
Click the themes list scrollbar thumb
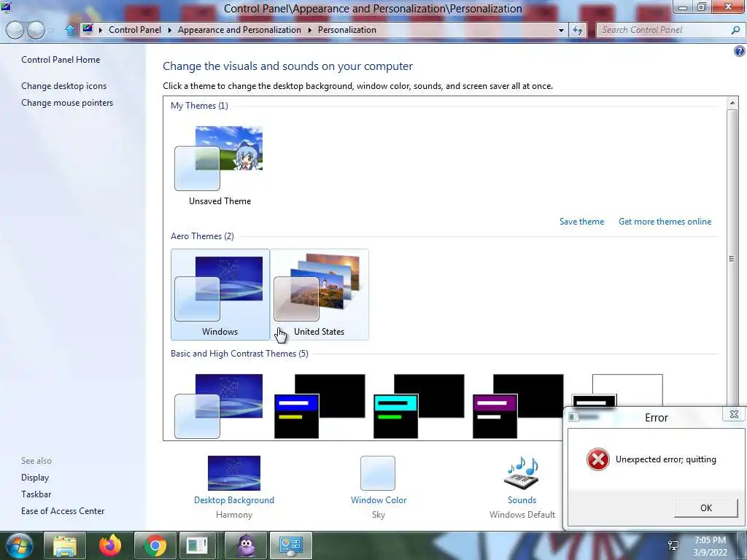click(x=732, y=259)
